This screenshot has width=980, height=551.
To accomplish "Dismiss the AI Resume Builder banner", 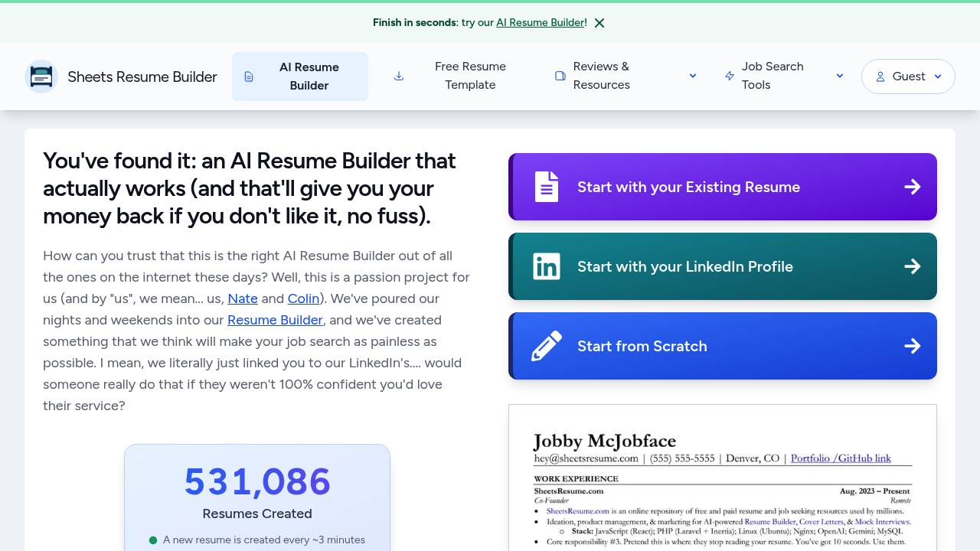I will tap(599, 23).
